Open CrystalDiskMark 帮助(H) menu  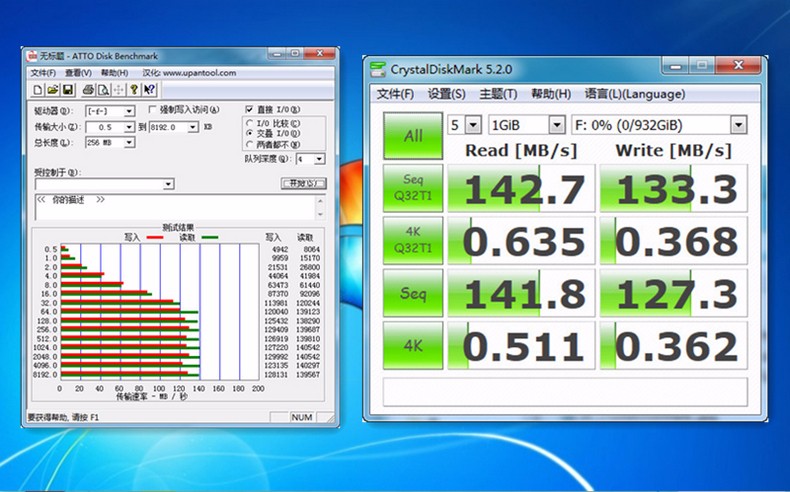click(x=551, y=94)
